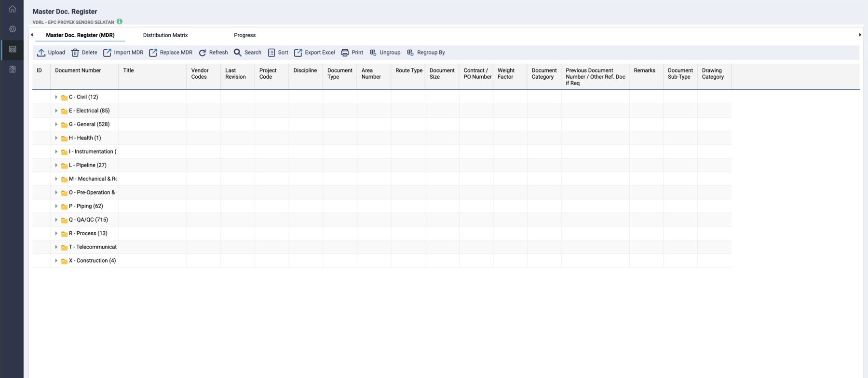This screenshot has width=868, height=378.
Task: Click the Upload icon
Action: 41,53
